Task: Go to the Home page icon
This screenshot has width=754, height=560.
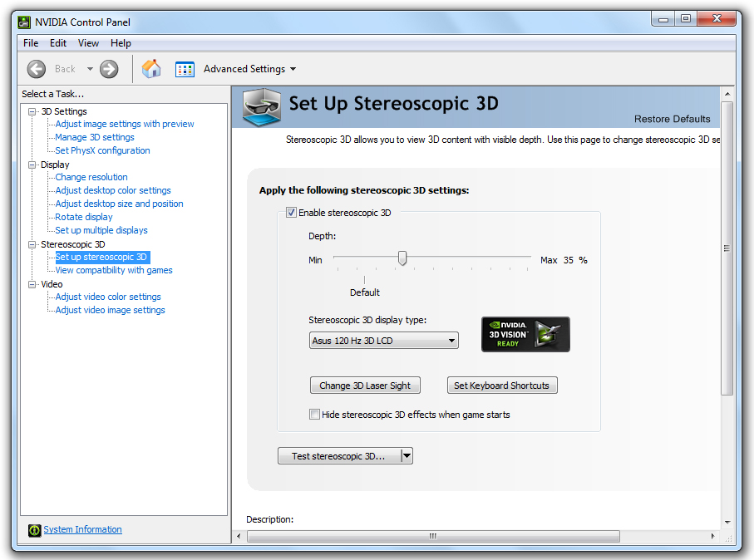Action: point(151,69)
